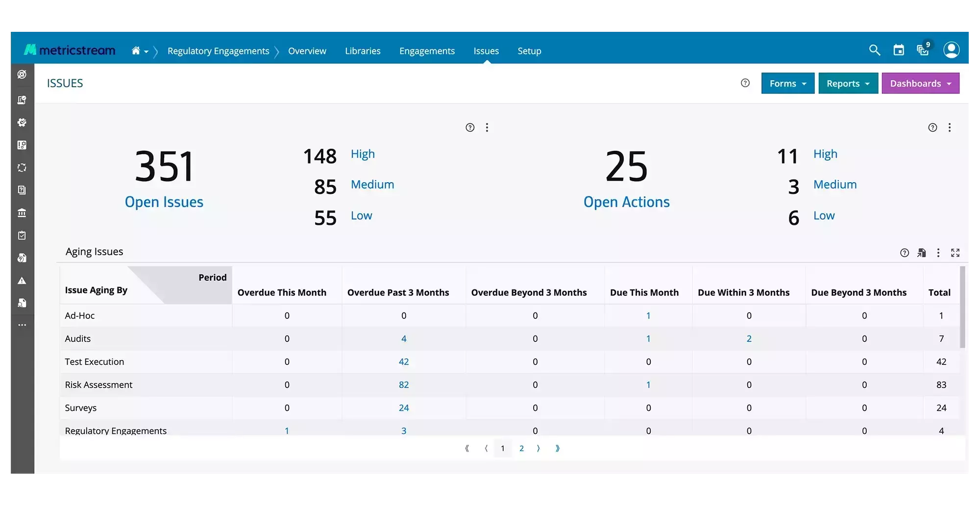Click Ad-Hoc Due This Month value 1

pyautogui.click(x=648, y=316)
